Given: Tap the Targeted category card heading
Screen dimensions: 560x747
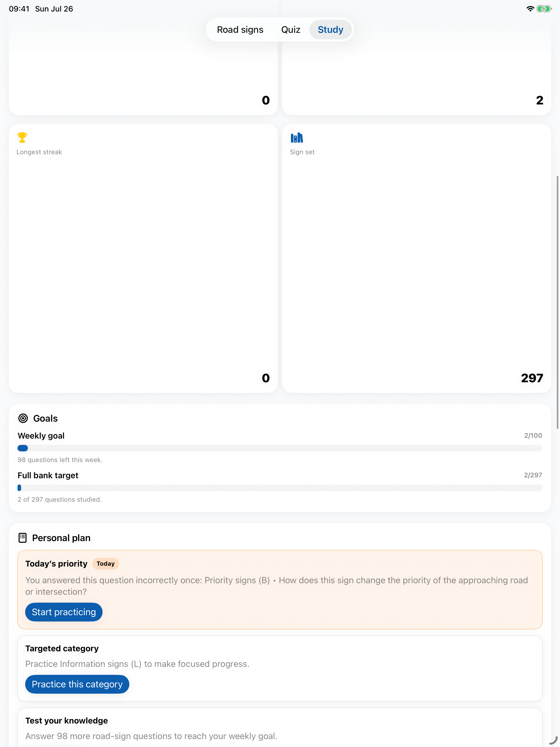Looking at the screenshot, I should click(x=62, y=648).
